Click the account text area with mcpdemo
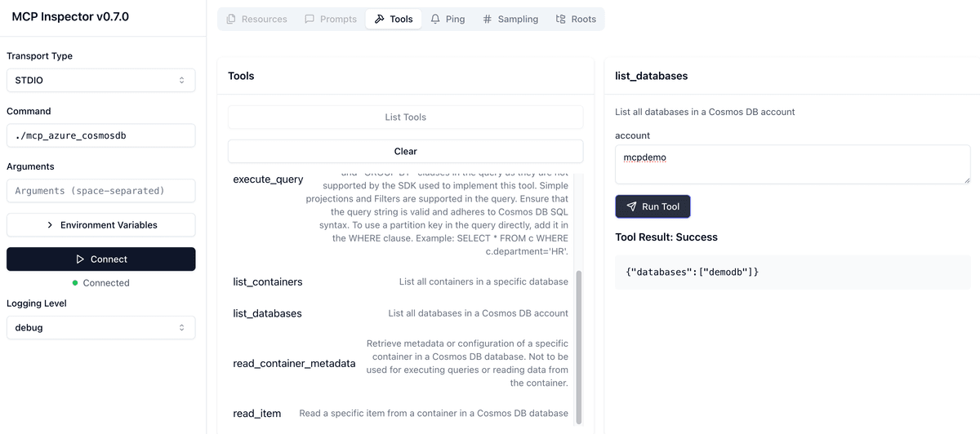This screenshot has width=980, height=434. pos(793,165)
